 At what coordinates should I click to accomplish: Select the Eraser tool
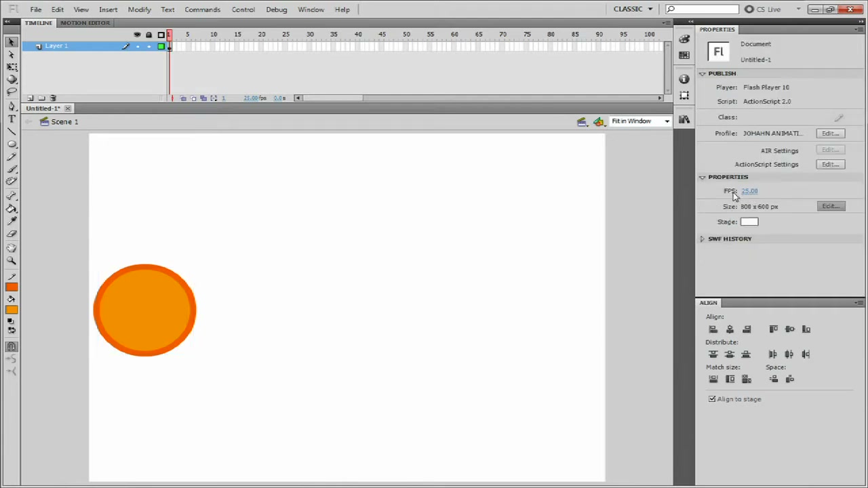[12, 234]
